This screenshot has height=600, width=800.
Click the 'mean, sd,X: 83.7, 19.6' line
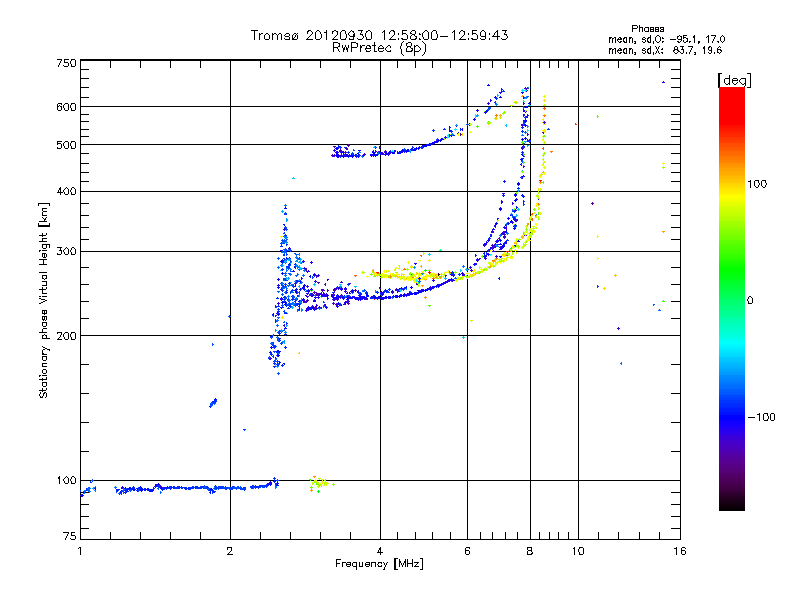pyautogui.click(x=665, y=50)
